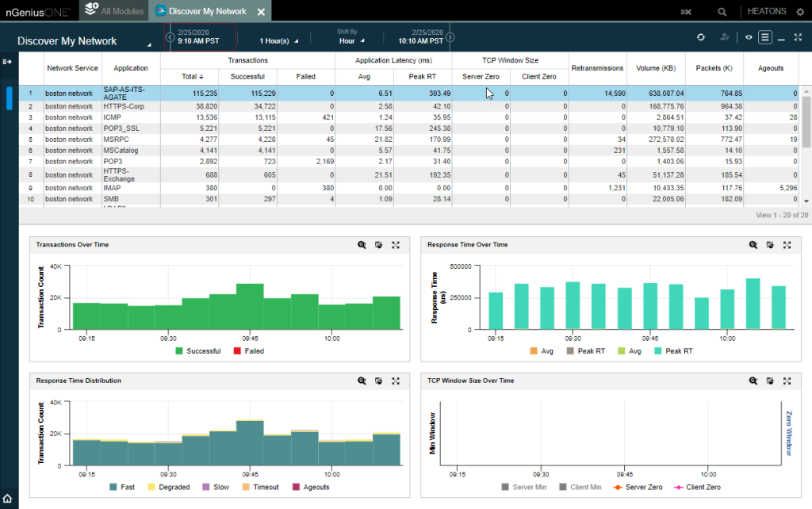Go to previous time period using left arrow
812x509 pixels.
click(170, 37)
